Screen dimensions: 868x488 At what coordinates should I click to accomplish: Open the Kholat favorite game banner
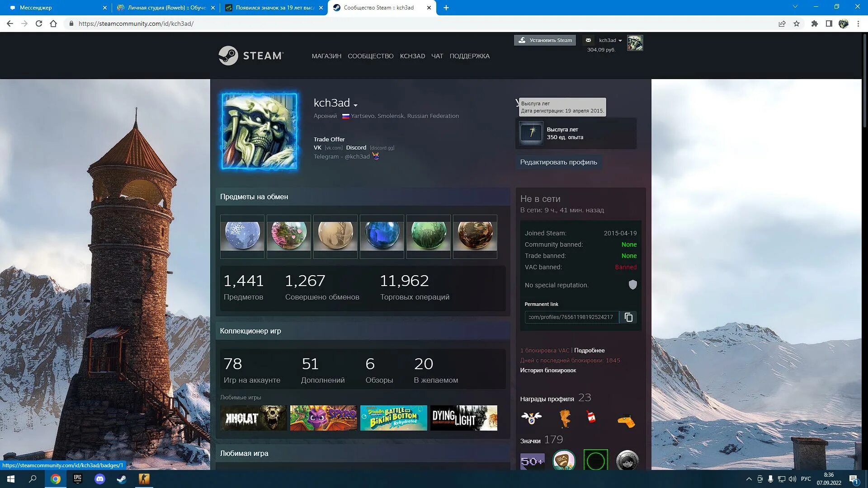pyautogui.click(x=254, y=418)
